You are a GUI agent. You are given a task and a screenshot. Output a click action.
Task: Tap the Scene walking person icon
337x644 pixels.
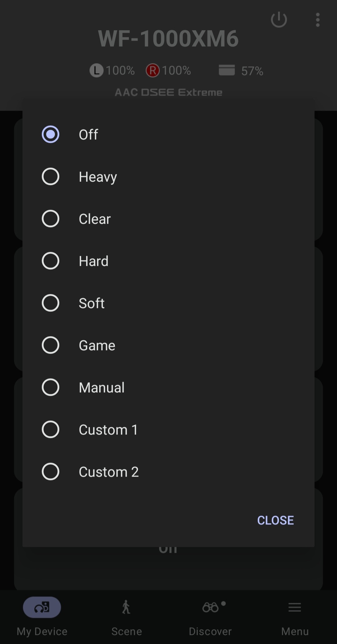(126, 607)
